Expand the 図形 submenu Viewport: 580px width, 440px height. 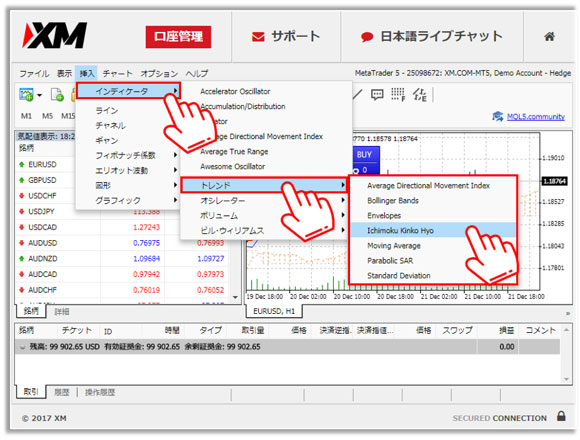click(128, 185)
